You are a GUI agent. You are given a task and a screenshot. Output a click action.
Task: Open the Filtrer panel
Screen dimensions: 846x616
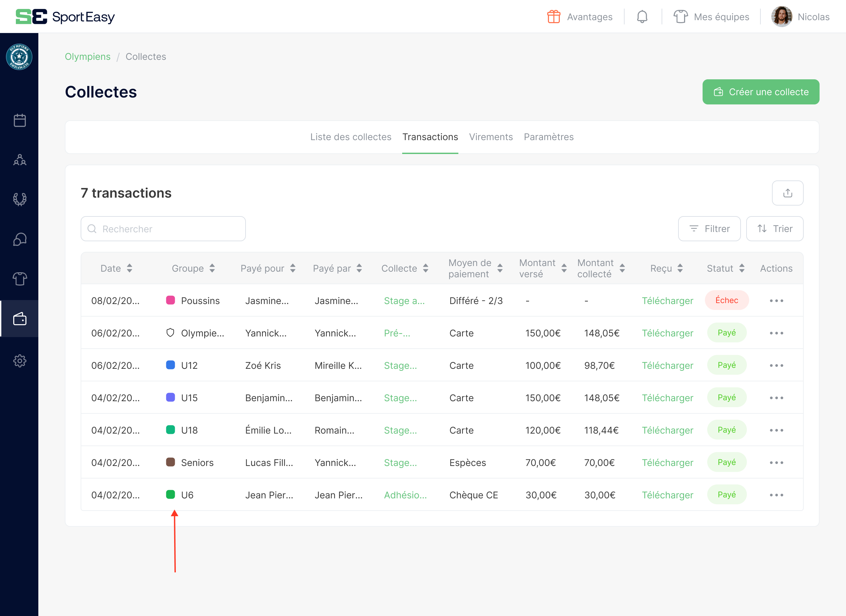coord(709,228)
